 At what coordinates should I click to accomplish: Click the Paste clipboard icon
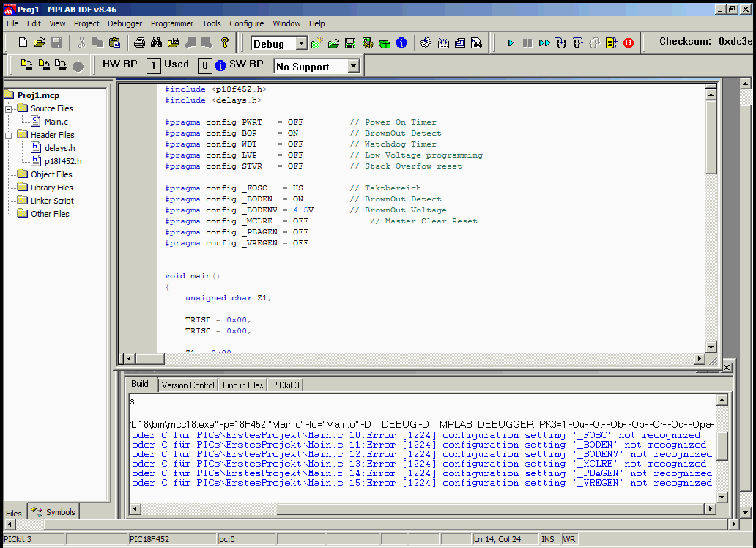(115, 43)
